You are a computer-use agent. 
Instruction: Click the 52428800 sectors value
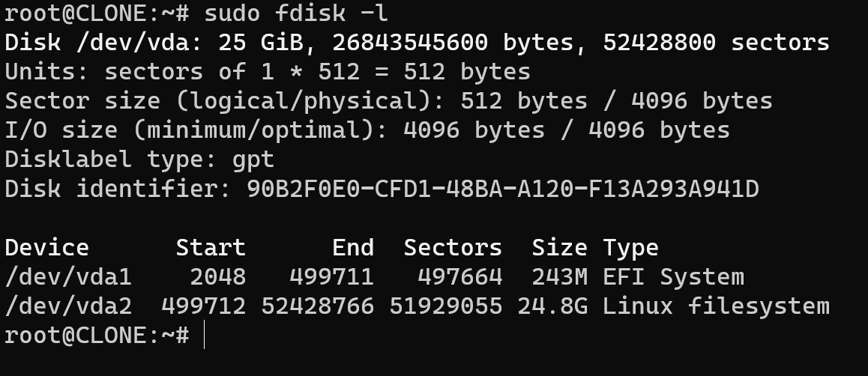coord(716,43)
